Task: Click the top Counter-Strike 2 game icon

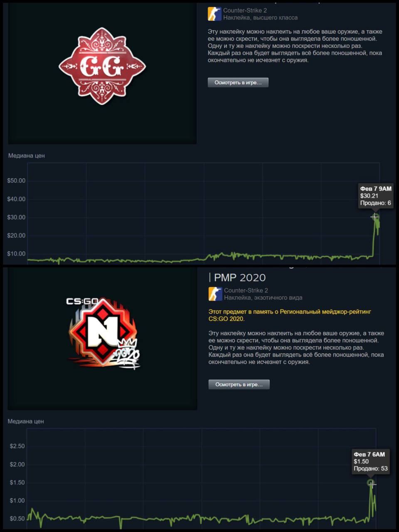Action: (214, 14)
